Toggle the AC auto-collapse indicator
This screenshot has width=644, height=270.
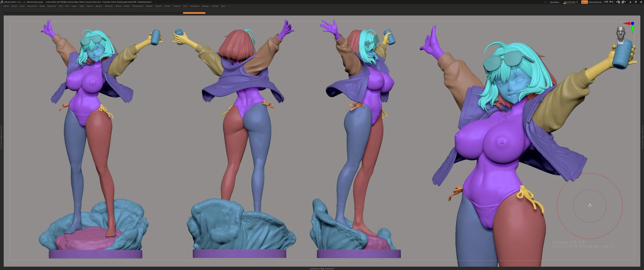545,2
